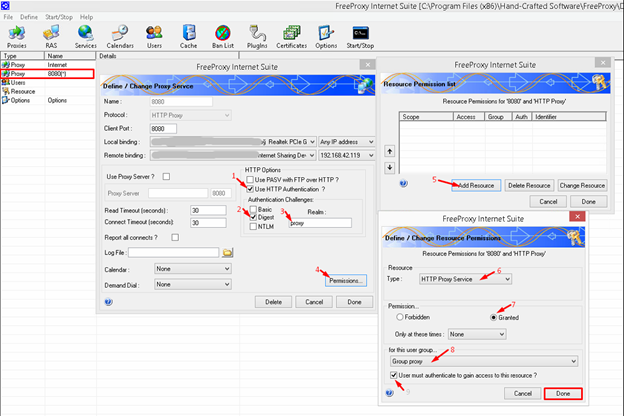Toggle Use HTTP Authentication checkbox

(250, 189)
